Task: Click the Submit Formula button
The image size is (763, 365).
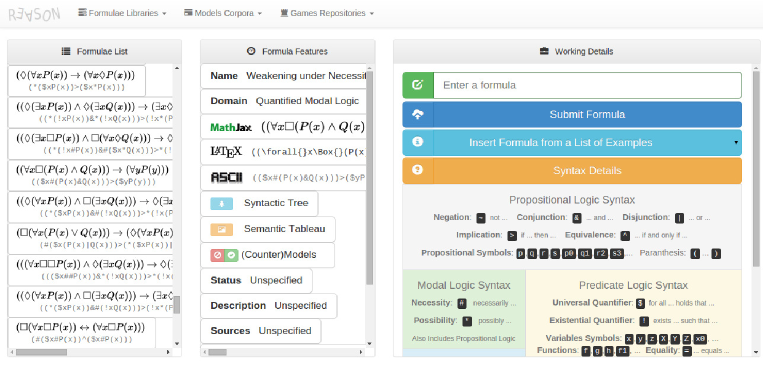Action: tap(572, 114)
